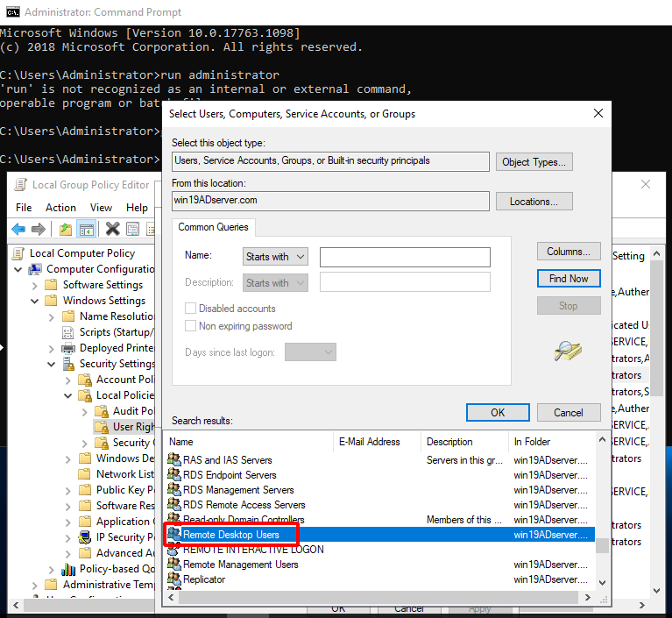Viewport: 672px width, 618px height.
Task: Select the Common Queries tab
Action: [x=213, y=227]
